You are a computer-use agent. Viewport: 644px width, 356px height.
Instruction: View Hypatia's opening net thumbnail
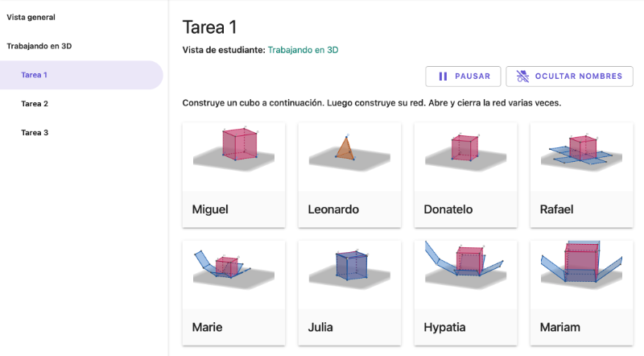(466, 275)
